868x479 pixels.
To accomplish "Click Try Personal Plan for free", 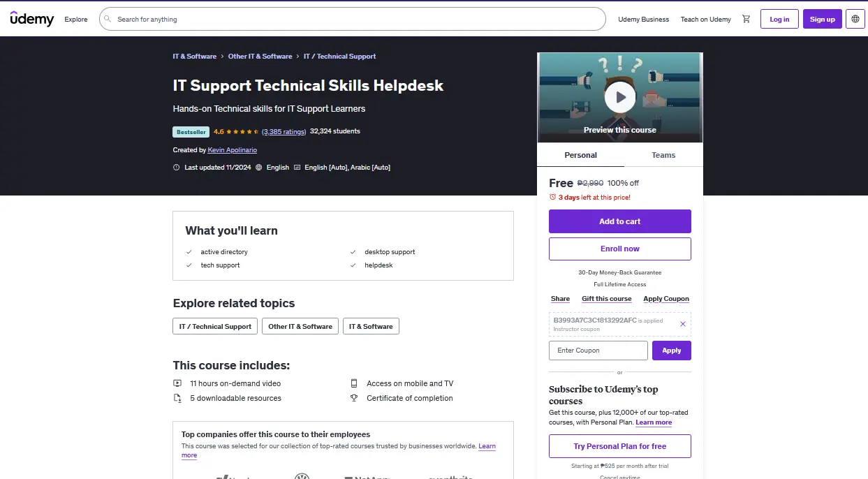I will 620,446.
